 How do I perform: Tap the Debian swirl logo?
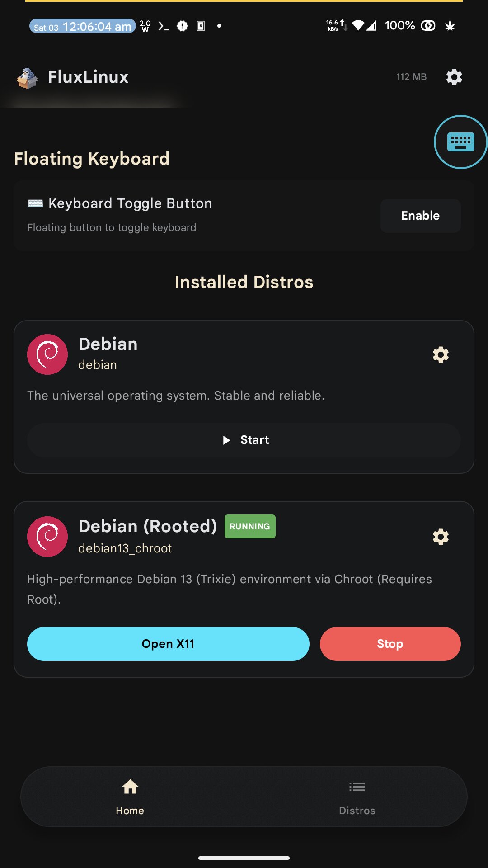(x=47, y=354)
